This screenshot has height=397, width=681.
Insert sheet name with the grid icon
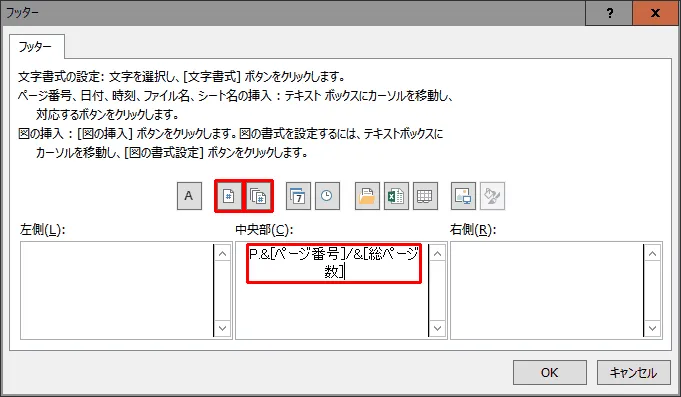pyautogui.click(x=425, y=196)
